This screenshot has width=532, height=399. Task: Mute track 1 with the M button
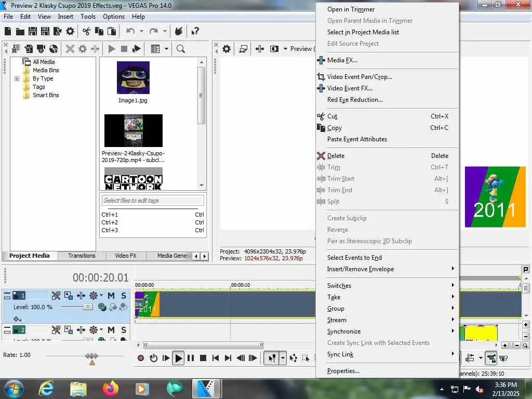click(x=111, y=296)
